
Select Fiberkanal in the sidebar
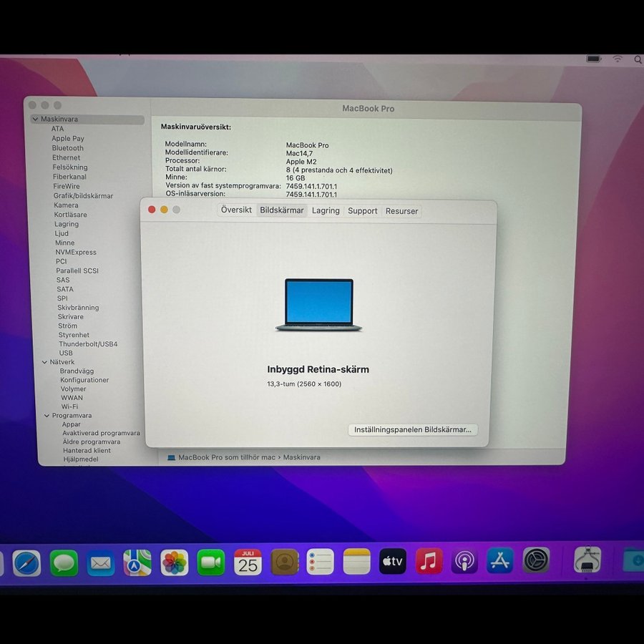point(69,177)
